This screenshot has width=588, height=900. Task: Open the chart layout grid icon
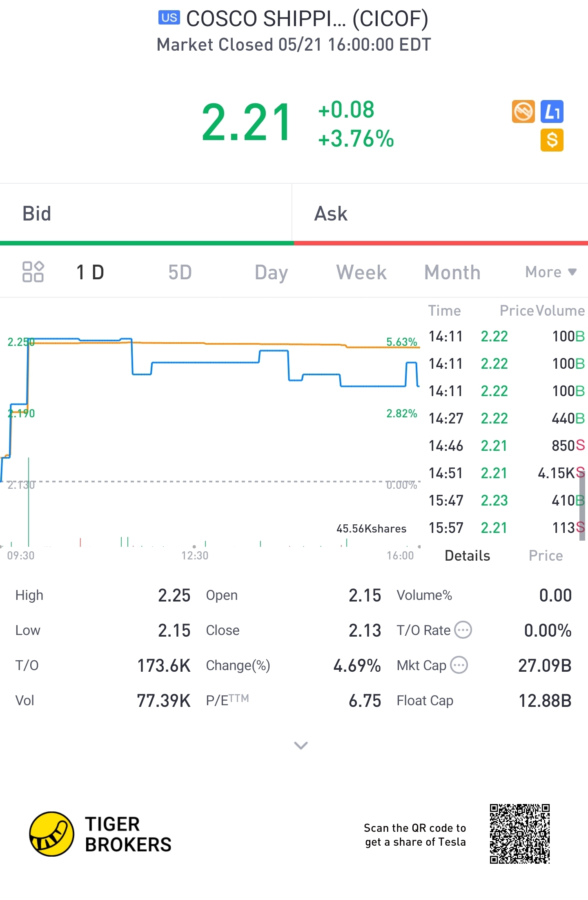point(33,272)
